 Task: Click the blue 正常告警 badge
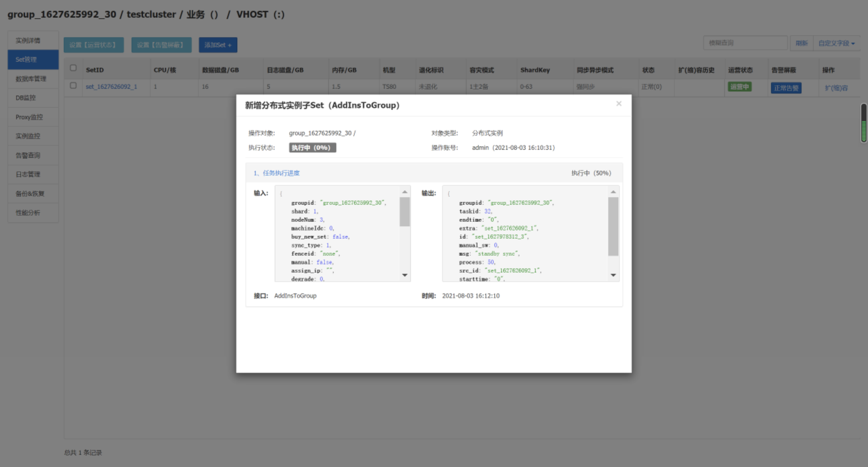tap(786, 88)
